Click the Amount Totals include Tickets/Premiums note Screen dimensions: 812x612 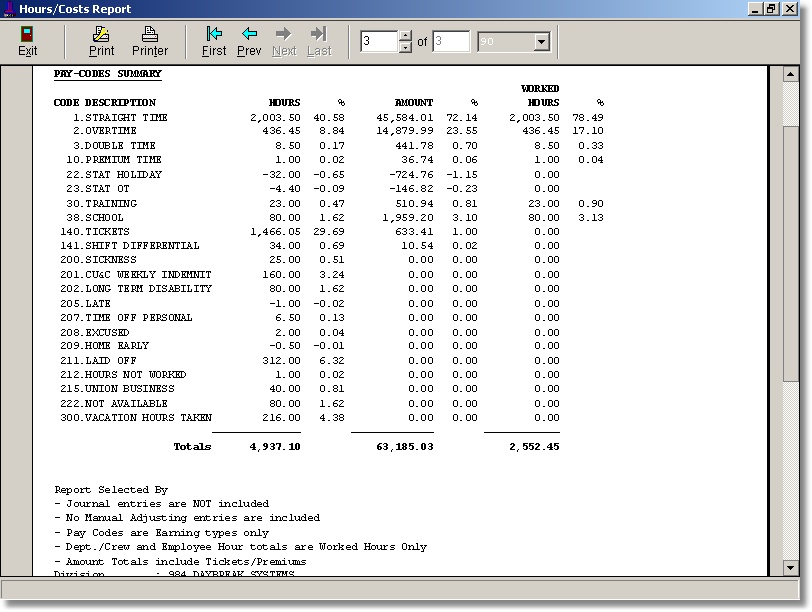180,561
